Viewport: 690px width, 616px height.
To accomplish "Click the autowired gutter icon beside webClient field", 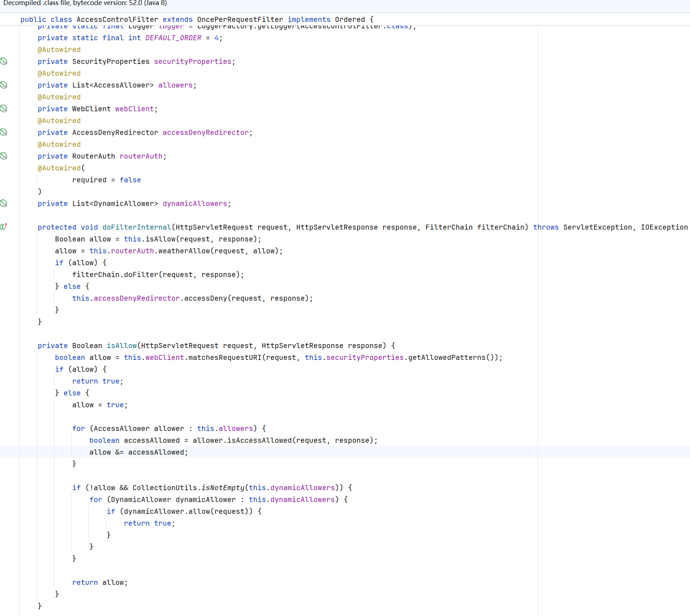I will click(x=4, y=109).
